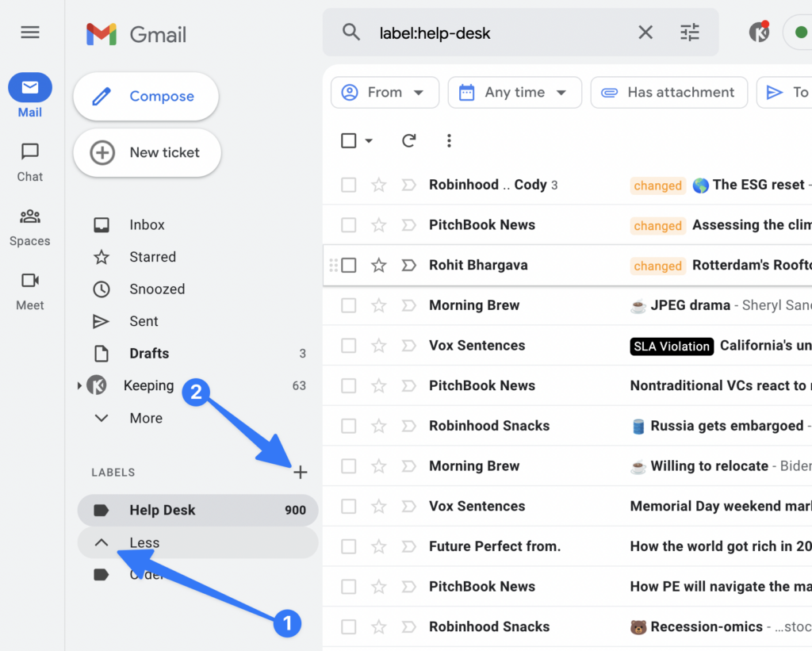
Task: Select the checkbox on the PitchBook News email
Action: 348,224
